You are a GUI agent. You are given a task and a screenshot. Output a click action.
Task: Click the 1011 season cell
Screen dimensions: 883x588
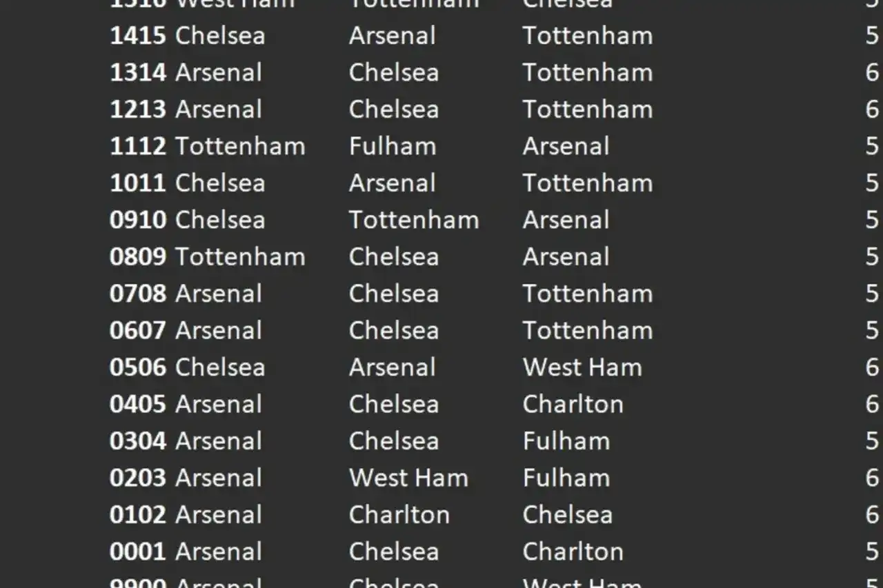click(x=137, y=183)
